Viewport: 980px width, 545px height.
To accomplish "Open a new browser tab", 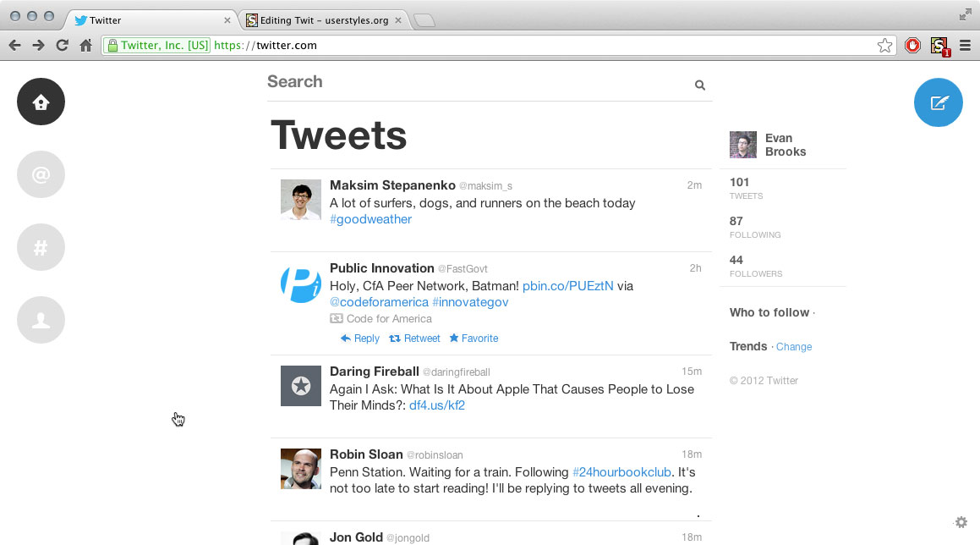I will (x=424, y=20).
